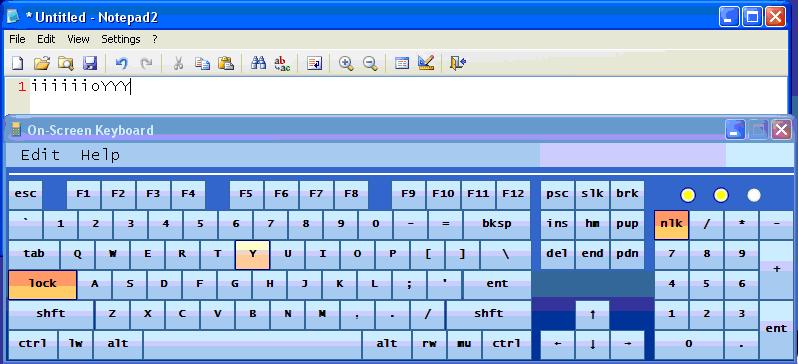Undo the last edit in Notepad2
The width and height of the screenshot is (798, 364).
[121, 63]
